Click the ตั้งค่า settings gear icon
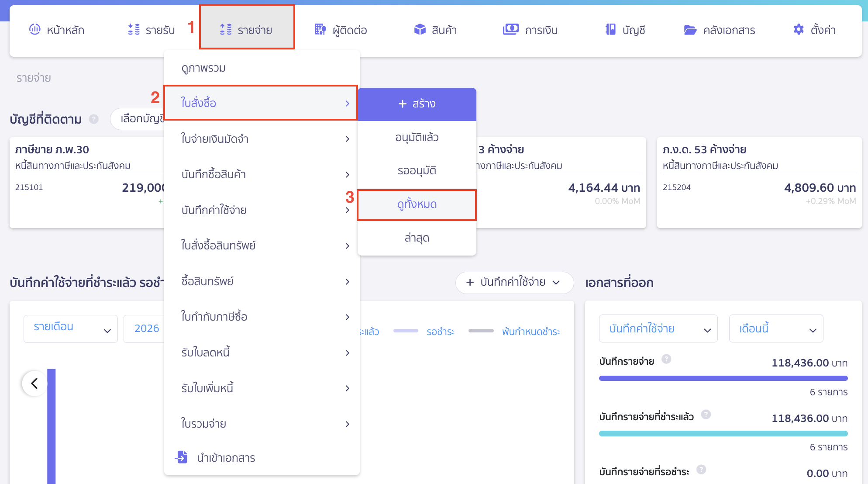 (798, 29)
